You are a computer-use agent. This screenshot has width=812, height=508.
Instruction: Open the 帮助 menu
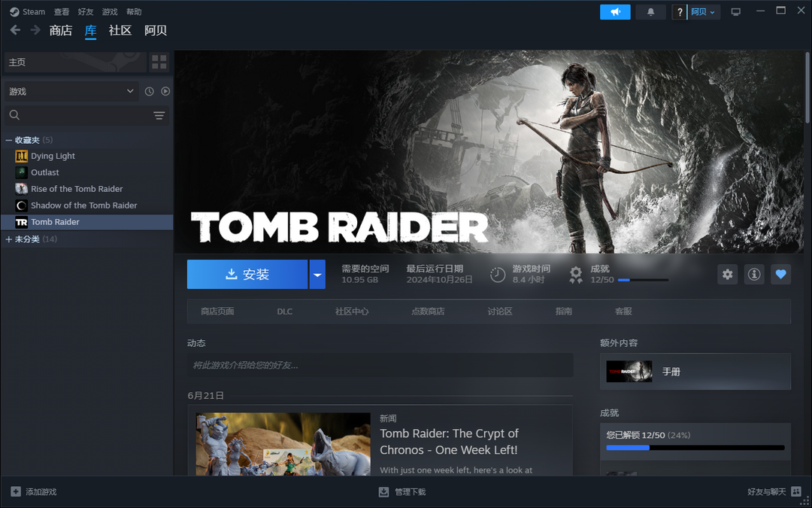134,12
